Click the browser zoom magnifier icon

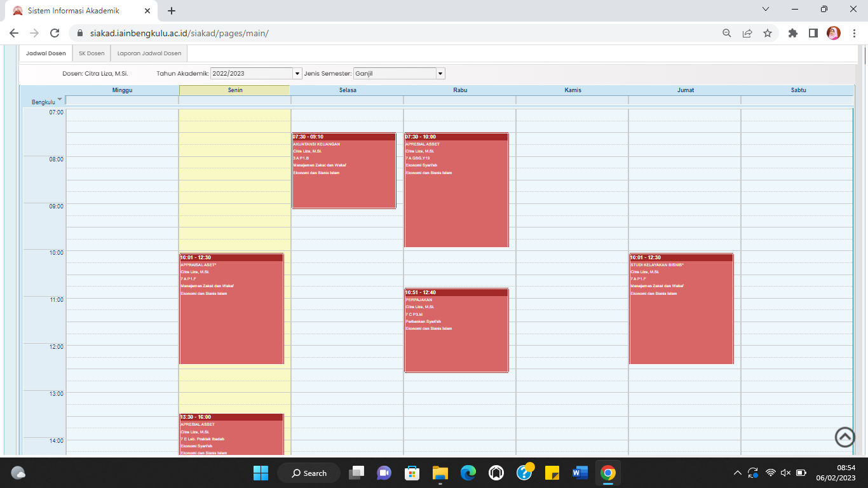tap(727, 33)
